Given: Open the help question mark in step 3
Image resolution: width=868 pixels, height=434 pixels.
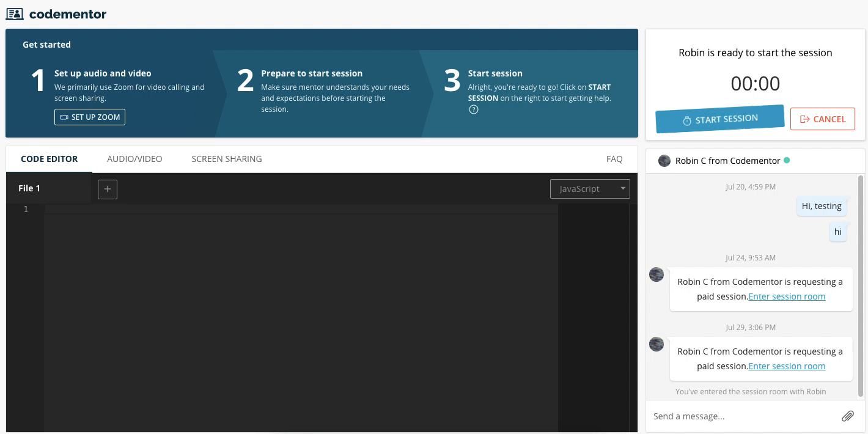Looking at the screenshot, I should coord(474,109).
